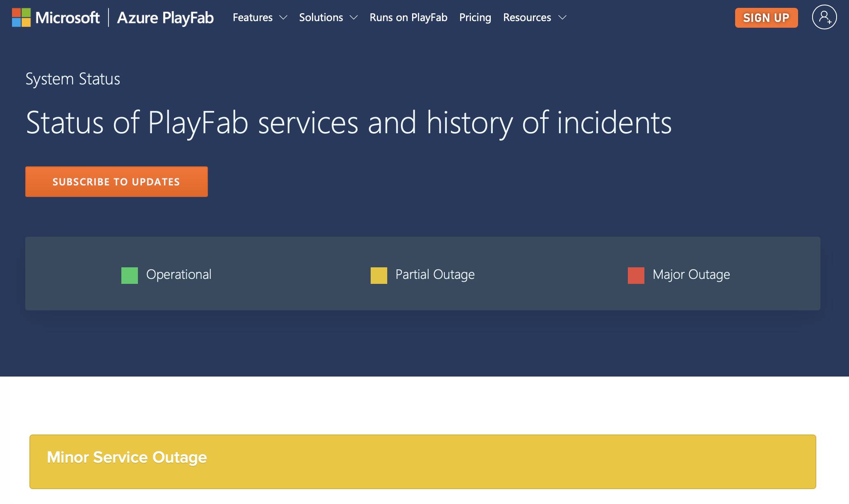This screenshot has height=504, width=849.
Task: Open the Resources menu item
Action: [527, 17]
